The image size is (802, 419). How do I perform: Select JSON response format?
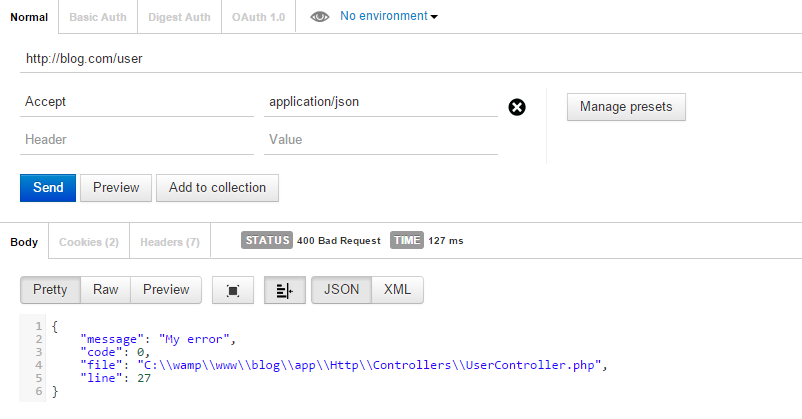click(342, 290)
